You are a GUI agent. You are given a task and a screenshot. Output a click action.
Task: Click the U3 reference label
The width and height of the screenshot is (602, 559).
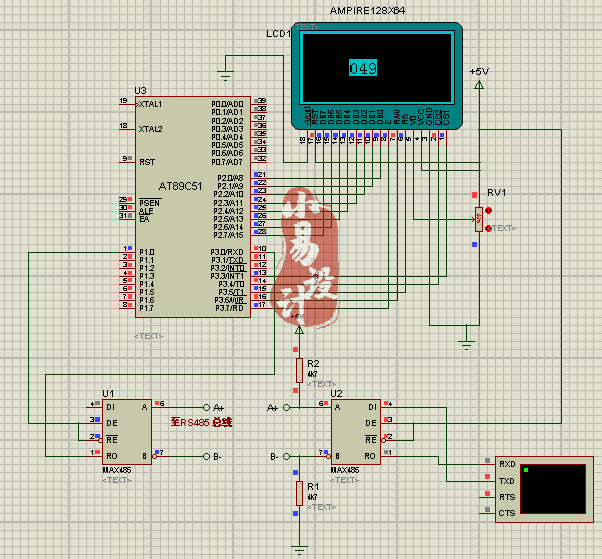tap(140, 91)
